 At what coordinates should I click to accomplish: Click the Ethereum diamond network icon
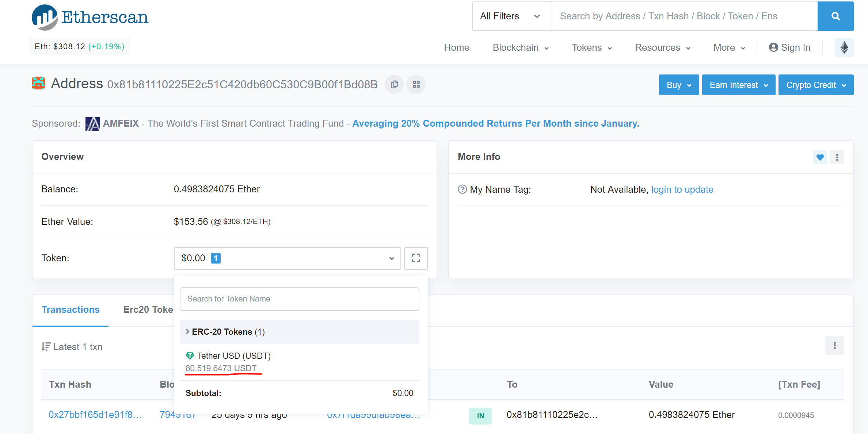(844, 47)
